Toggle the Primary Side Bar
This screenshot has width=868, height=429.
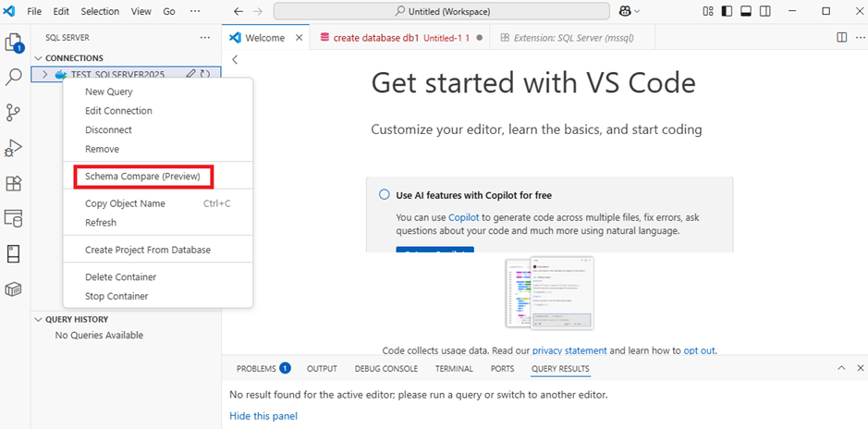(727, 11)
